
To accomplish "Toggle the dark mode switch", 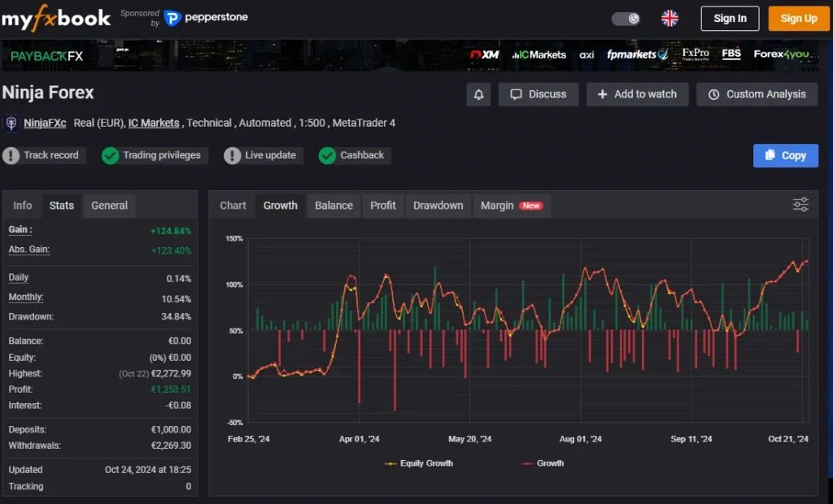I will (626, 19).
